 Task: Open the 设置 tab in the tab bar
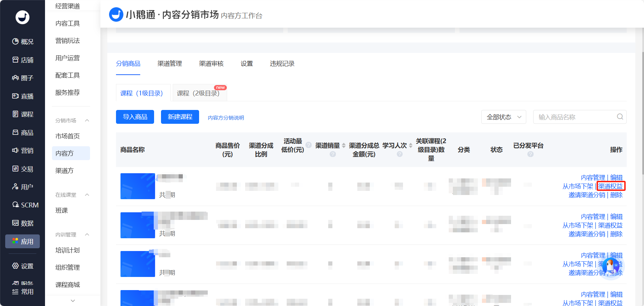click(x=247, y=64)
